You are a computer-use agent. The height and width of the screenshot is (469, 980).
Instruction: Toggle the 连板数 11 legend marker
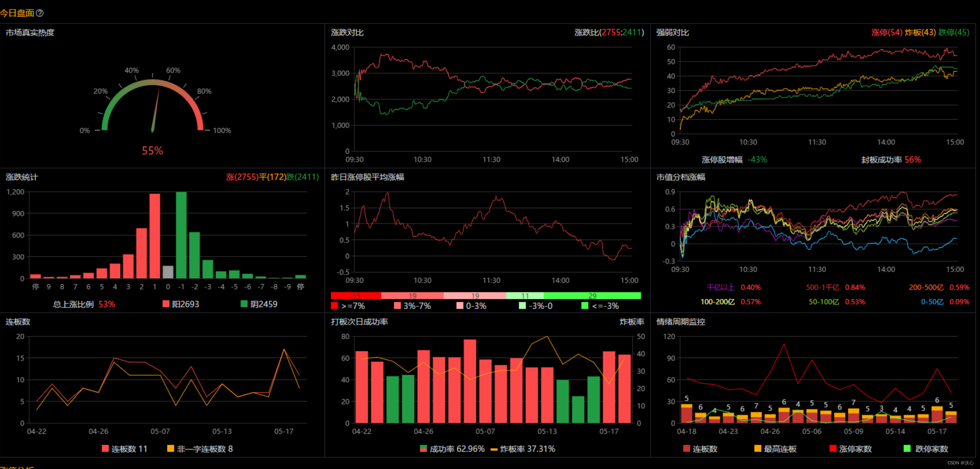click(x=105, y=449)
